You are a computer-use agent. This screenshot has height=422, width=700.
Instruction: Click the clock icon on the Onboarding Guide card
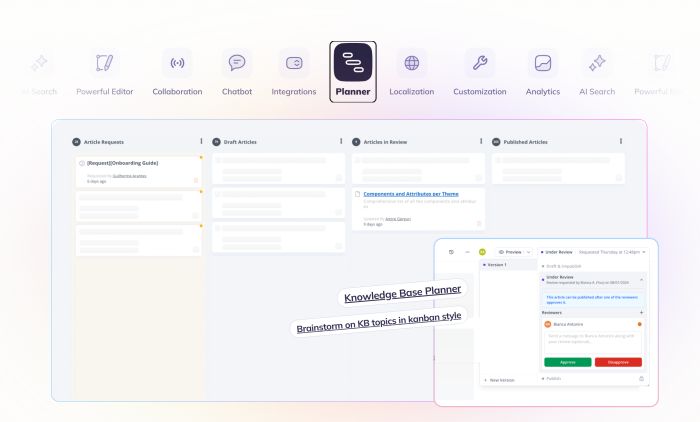pyautogui.click(x=82, y=163)
